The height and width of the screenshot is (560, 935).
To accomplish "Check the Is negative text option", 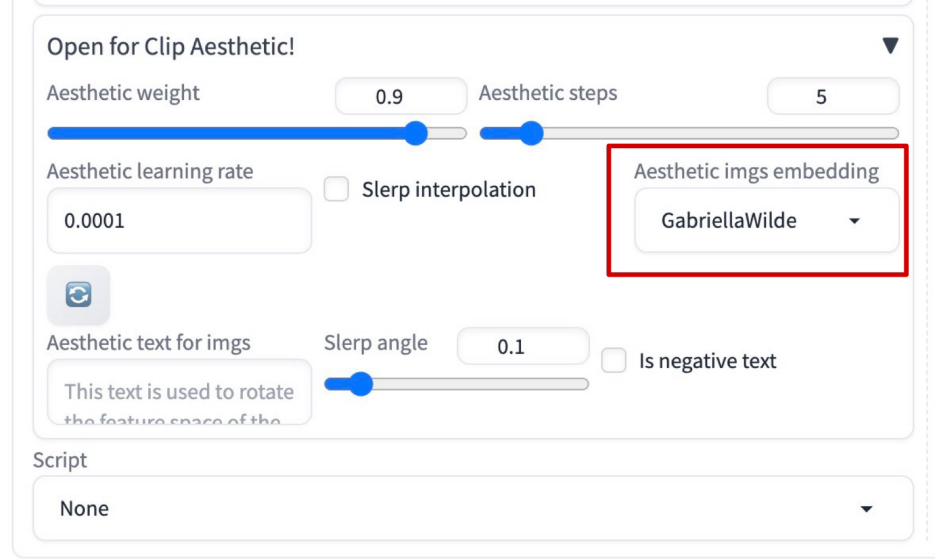I will tap(615, 360).
